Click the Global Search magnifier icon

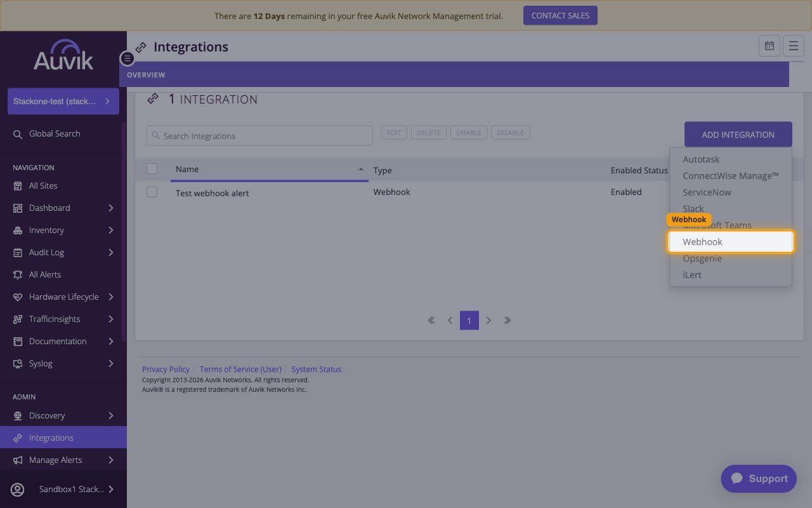click(x=18, y=134)
